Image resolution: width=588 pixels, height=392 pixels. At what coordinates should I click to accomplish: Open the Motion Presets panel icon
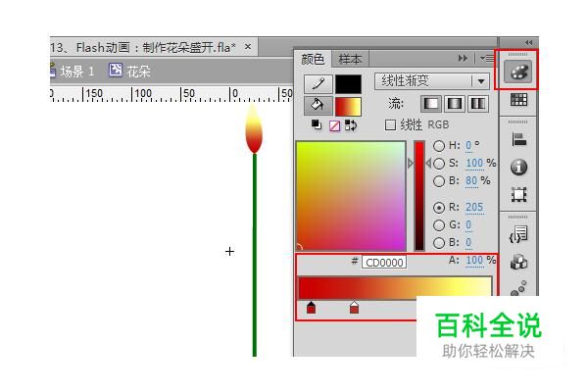[518, 288]
